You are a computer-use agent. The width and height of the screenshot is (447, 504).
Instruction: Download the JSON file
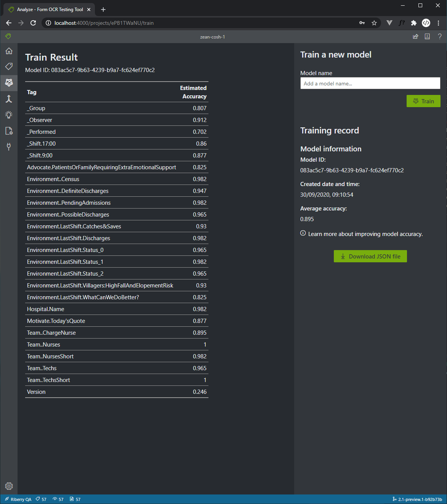coord(370,256)
